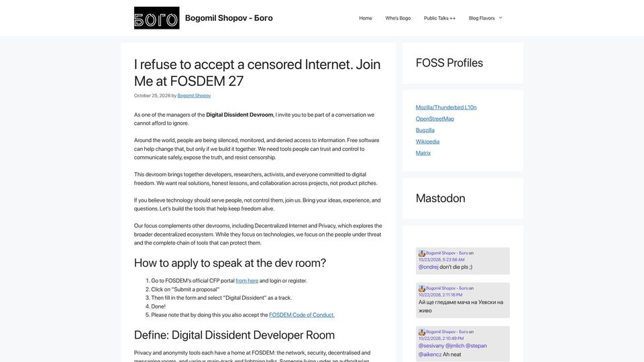The image size is (644, 362).
Task: Open the FOSDEM 27 article title
Action: pos(257,72)
